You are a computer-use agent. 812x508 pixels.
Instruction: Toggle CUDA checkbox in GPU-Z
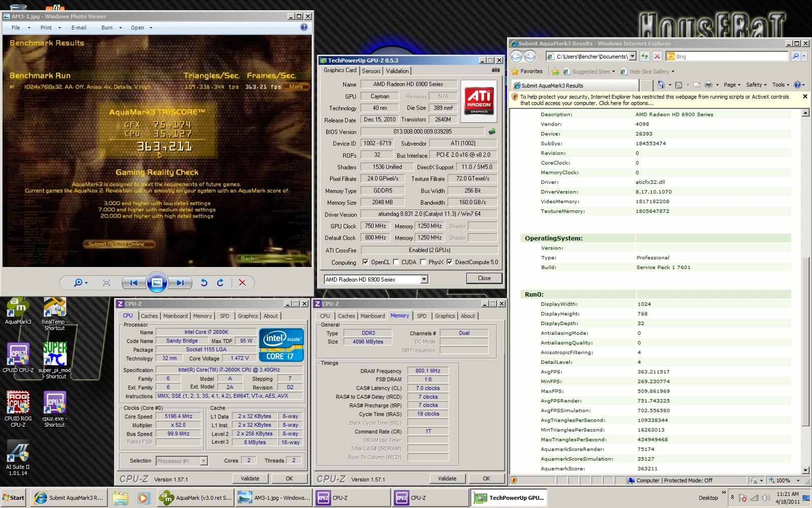396,262
